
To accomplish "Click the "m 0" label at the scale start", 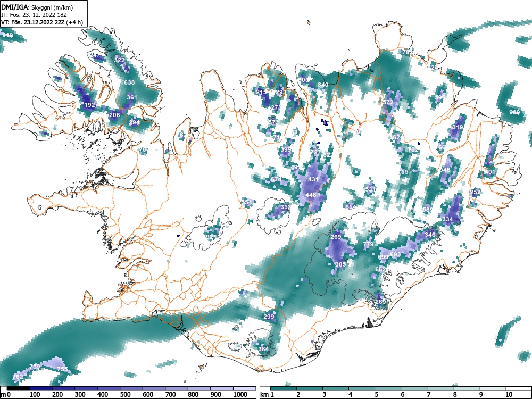I will [6, 395].
